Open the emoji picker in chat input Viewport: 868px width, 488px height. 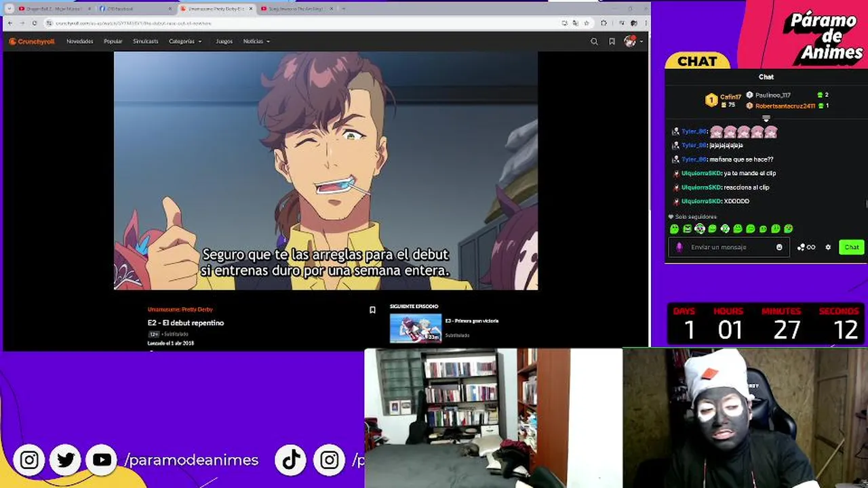click(x=779, y=247)
